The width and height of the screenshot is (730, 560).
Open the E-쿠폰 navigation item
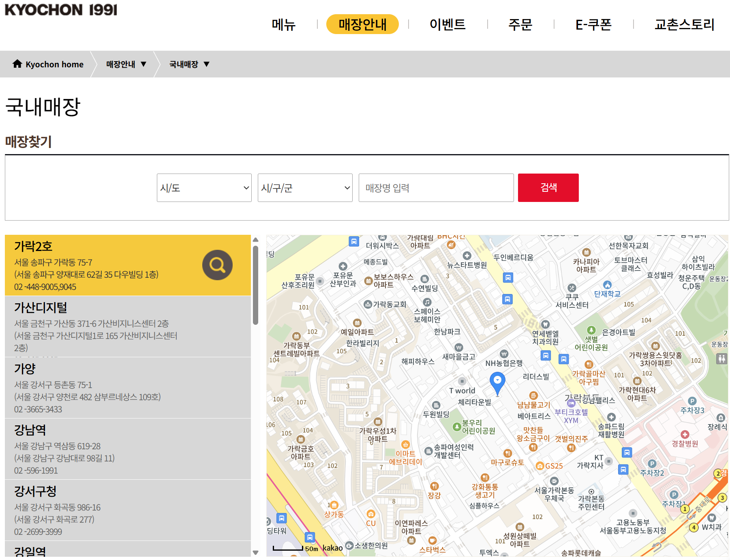point(593,24)
